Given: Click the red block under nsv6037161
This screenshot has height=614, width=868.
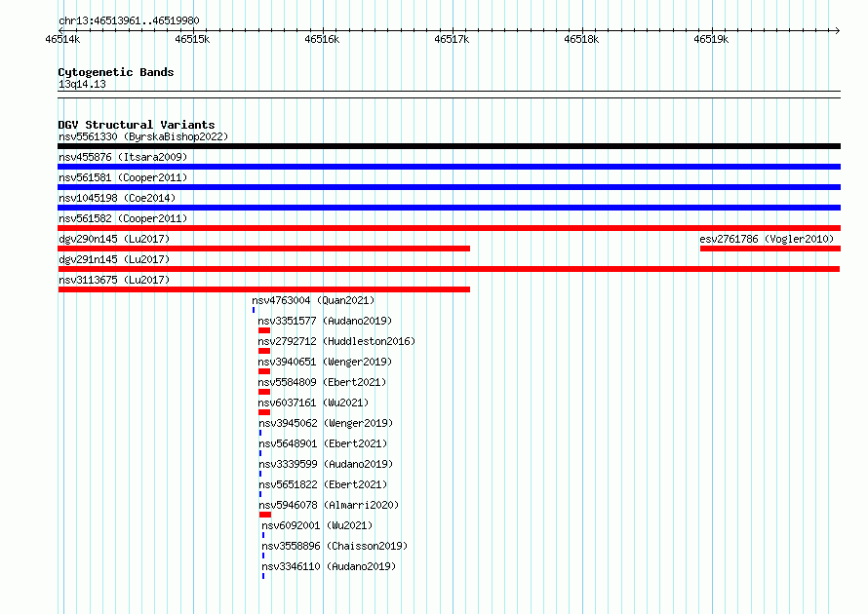Looking at the screenshot, I should [x=264, y=412].
